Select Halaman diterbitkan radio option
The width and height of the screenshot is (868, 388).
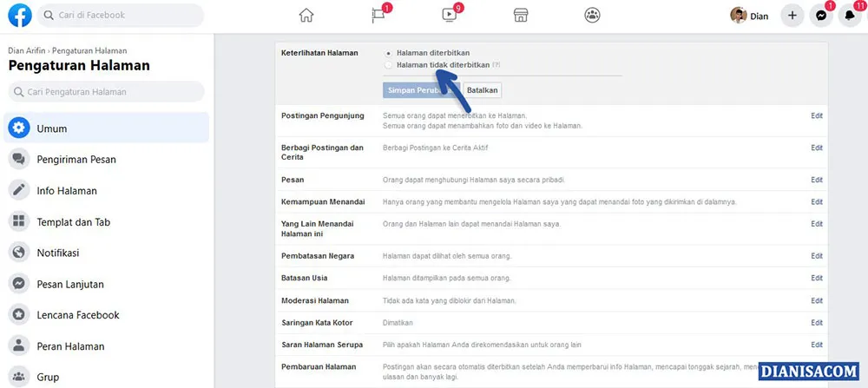389,53
